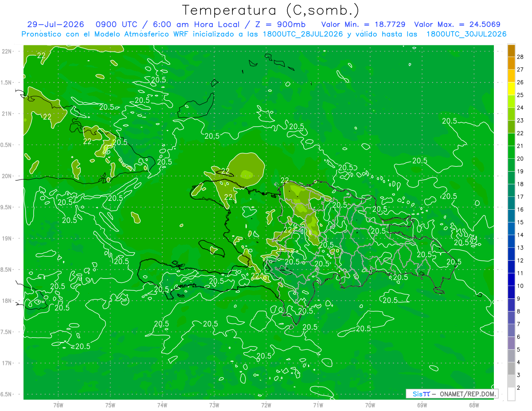The image size is (532, 411).
Task: Click the '19N' latitude axis label
Action: coord(8,239)
